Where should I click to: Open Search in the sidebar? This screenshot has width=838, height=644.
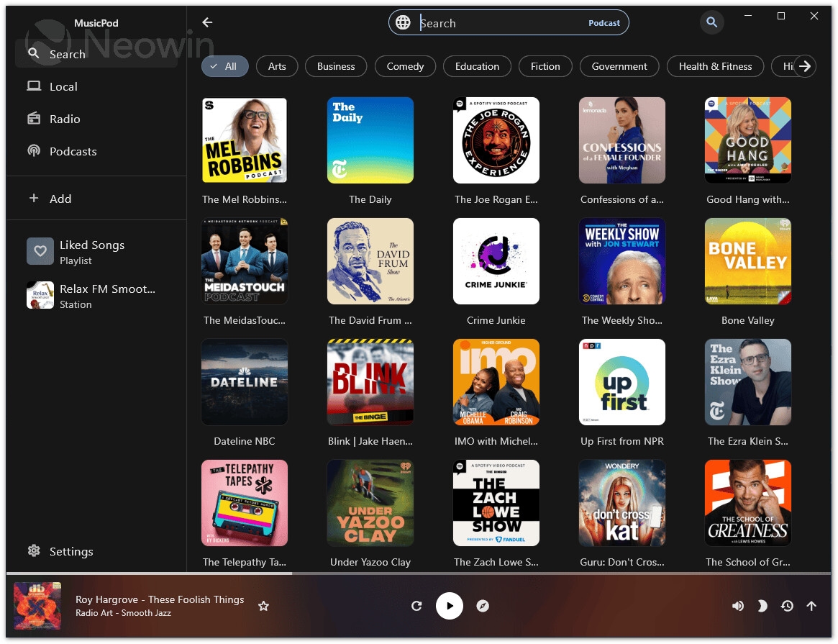(x=96, y=54)
